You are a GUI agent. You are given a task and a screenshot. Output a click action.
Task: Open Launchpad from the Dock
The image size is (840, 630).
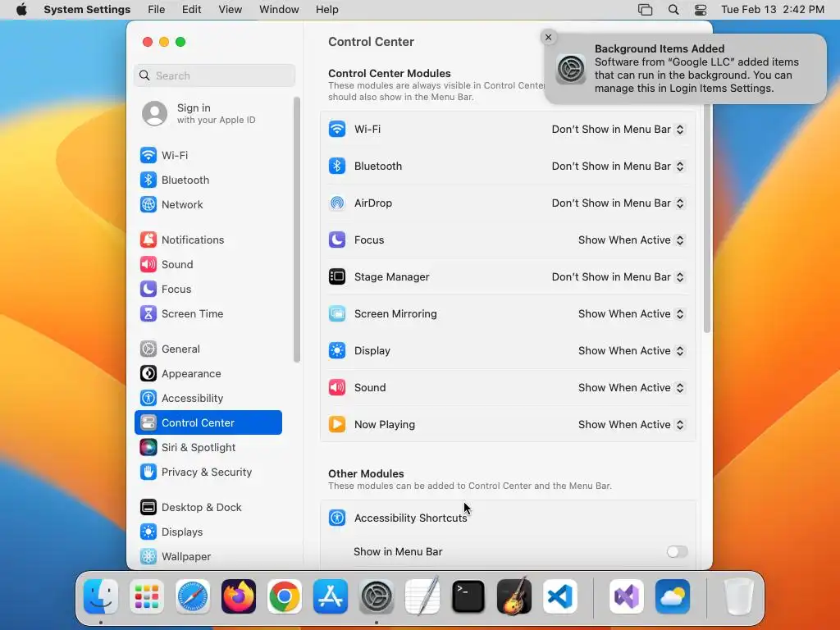click(x=147, y=596)
